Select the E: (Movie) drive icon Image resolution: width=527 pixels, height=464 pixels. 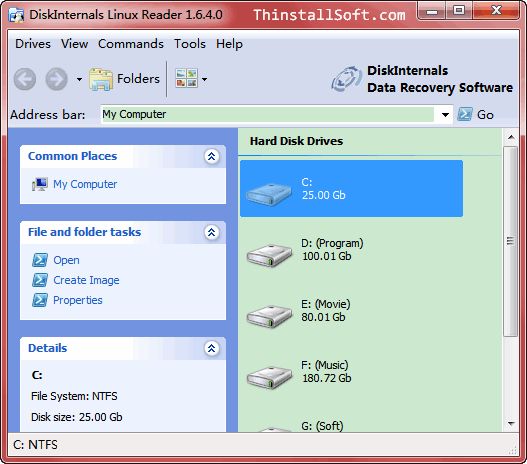[x=269, y=317]
